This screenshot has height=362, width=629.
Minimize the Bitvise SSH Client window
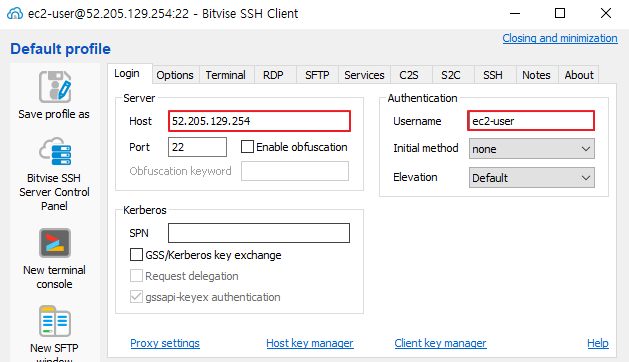point(515,13)
